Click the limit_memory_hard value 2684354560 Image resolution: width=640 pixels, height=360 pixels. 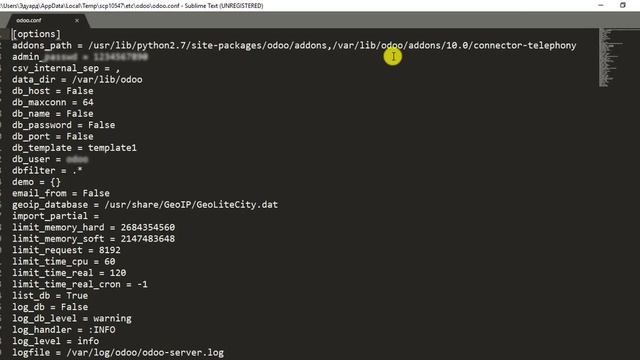click(x=147, y=227)
